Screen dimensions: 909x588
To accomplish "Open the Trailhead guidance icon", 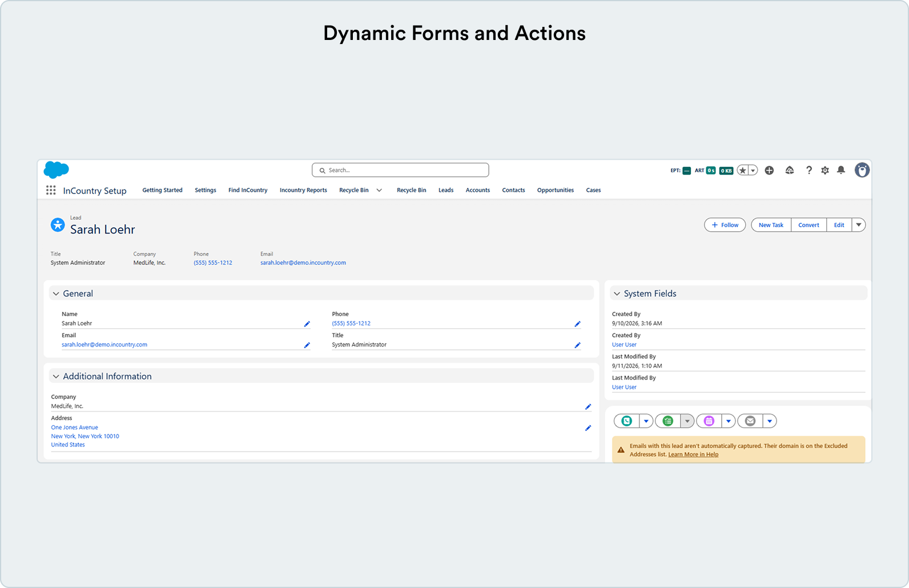I will (790, 170).
